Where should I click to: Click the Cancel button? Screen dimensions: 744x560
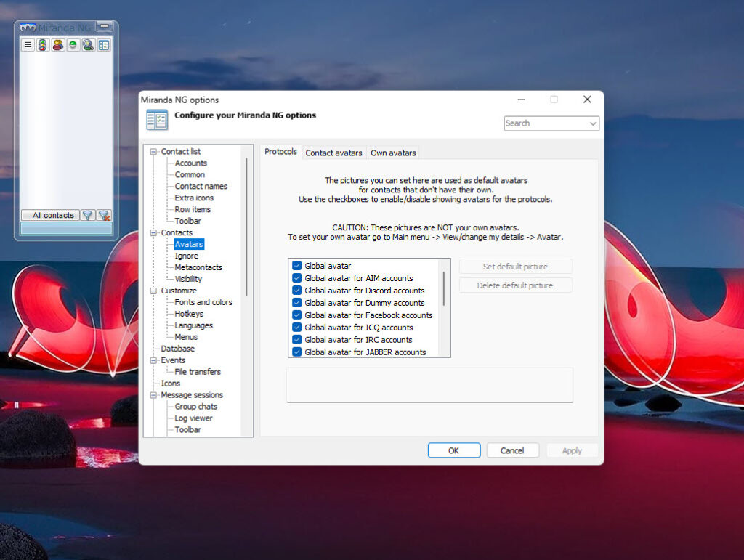click(x=512, y=450)
